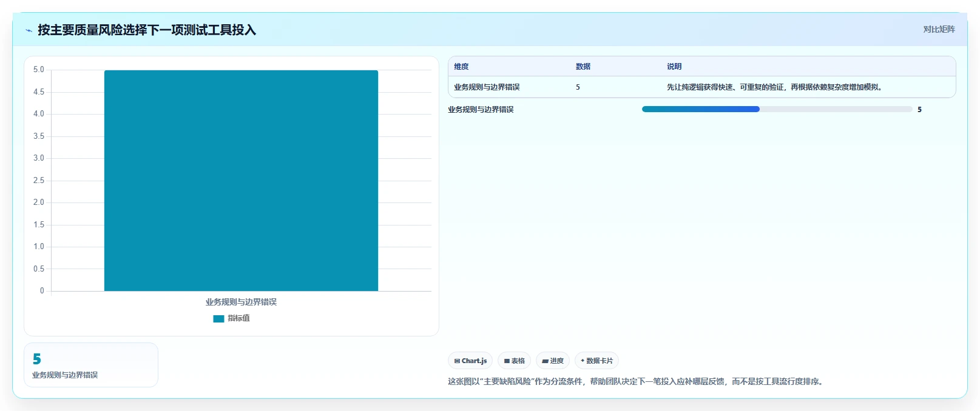980x411 pixels.
Task: Click the teal bar for 业务规则与边界错误
Action: pos(241,181)
